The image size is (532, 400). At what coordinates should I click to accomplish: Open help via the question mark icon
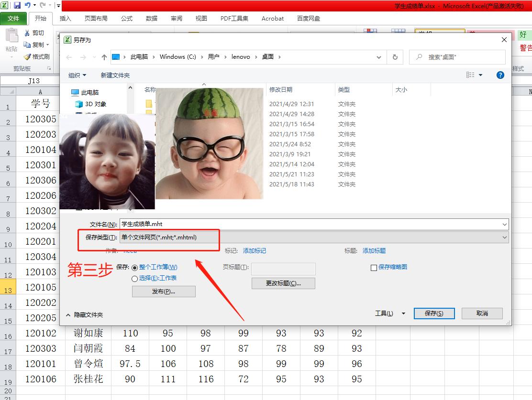[x=500, y=75]
